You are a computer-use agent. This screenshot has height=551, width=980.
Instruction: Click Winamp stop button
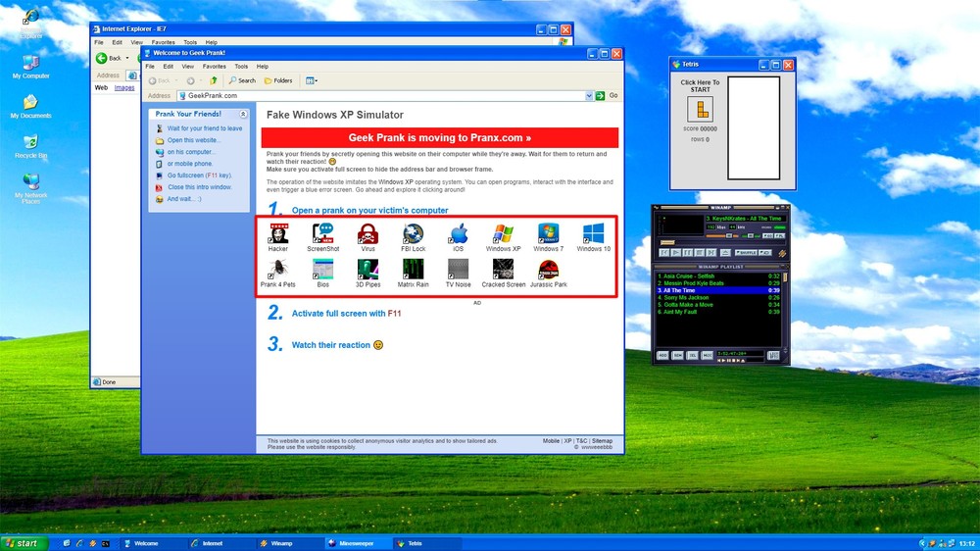(700, 253)
